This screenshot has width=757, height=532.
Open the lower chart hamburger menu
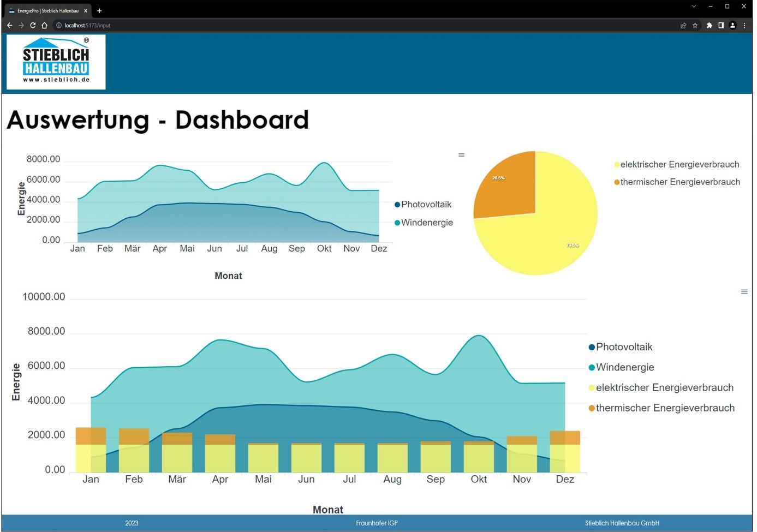coord(744,292)
